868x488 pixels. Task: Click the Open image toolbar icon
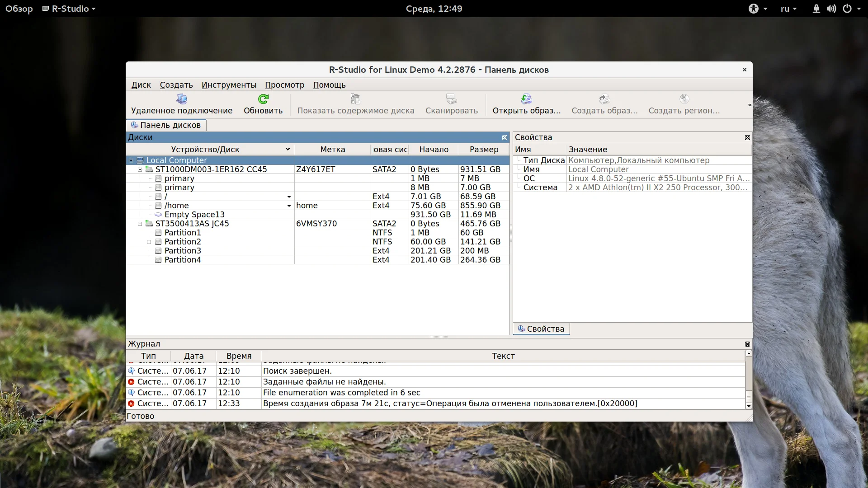pos(526,99)
